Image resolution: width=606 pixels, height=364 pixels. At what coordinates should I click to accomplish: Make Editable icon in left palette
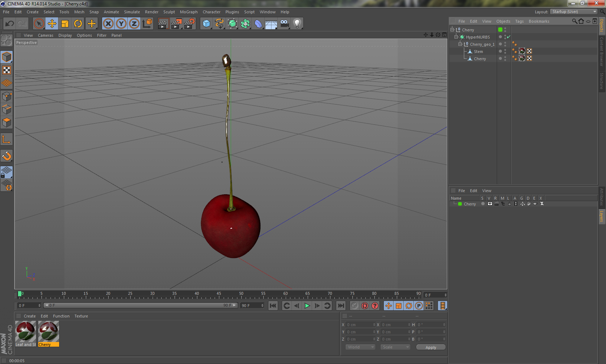[x=6, y=40]
